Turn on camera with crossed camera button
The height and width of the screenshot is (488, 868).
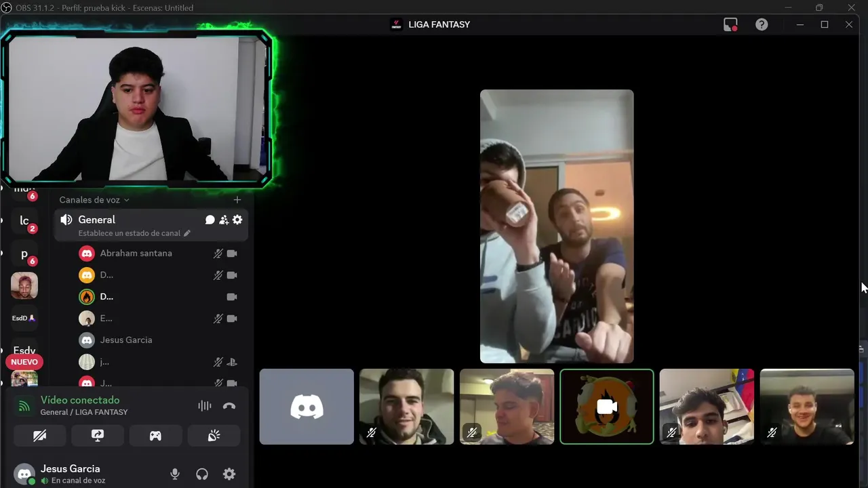(40, 436)
